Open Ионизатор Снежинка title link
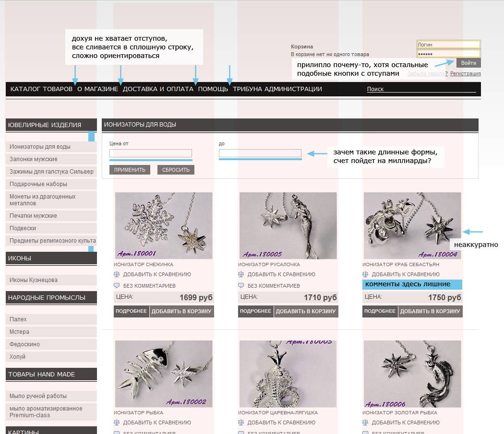 [144, 264]
